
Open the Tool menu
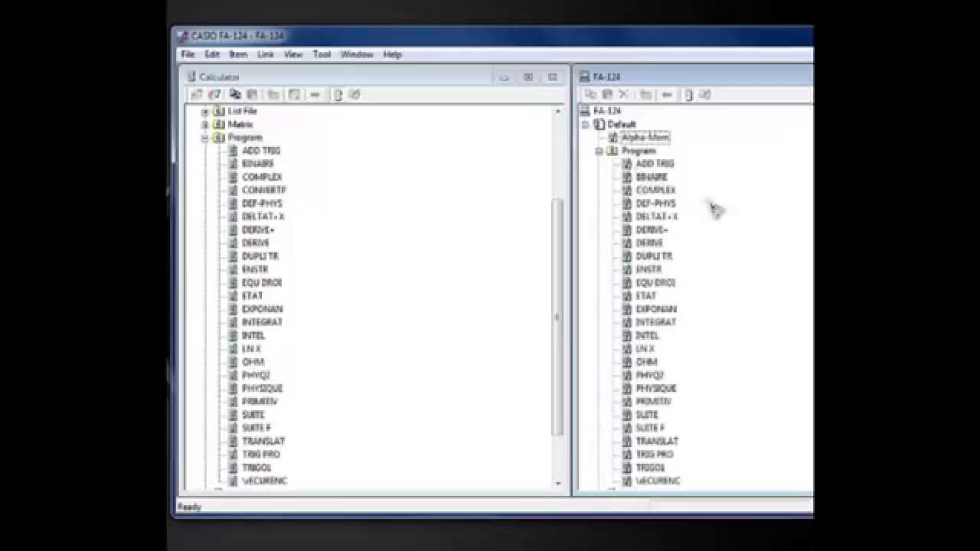(x=322, y=54)
